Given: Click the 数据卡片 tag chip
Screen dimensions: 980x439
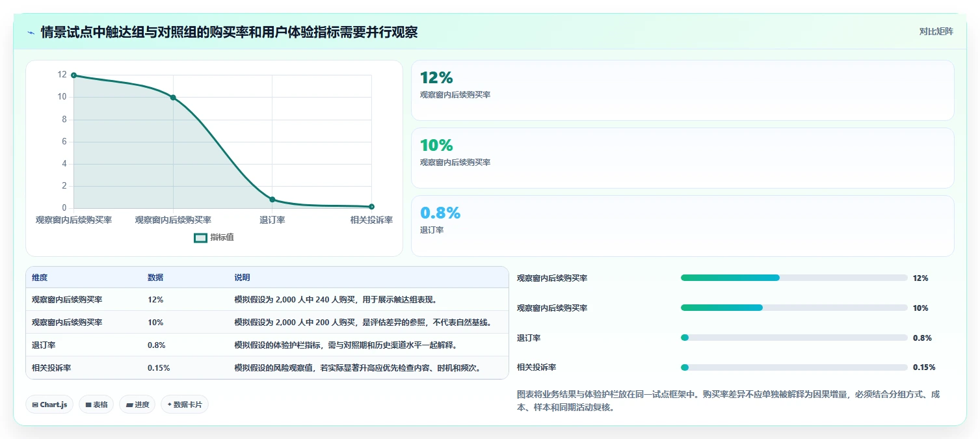Looking at the screenshot, I should 185,405.
